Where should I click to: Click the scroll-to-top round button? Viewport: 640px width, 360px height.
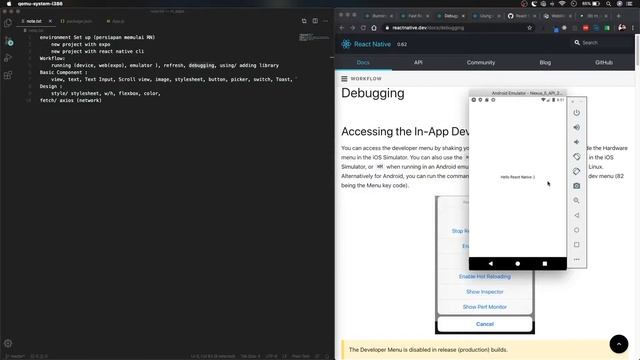[619, 344]
